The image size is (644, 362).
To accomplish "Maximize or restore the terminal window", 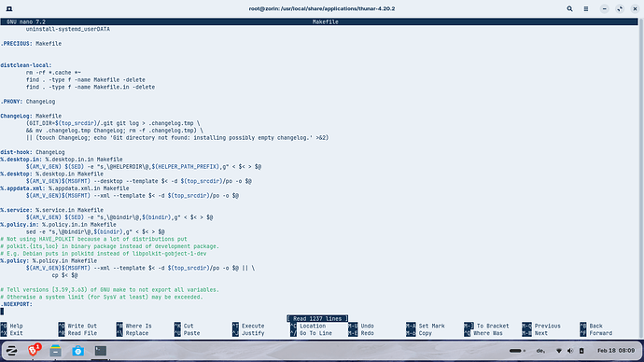I will pyautogui.click(x=620, y=8).
